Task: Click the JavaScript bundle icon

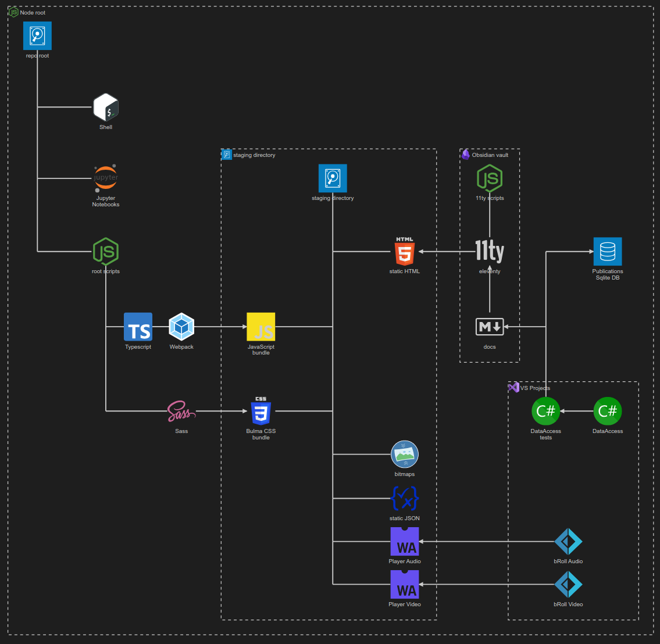Action: click(x=261, y=327)
